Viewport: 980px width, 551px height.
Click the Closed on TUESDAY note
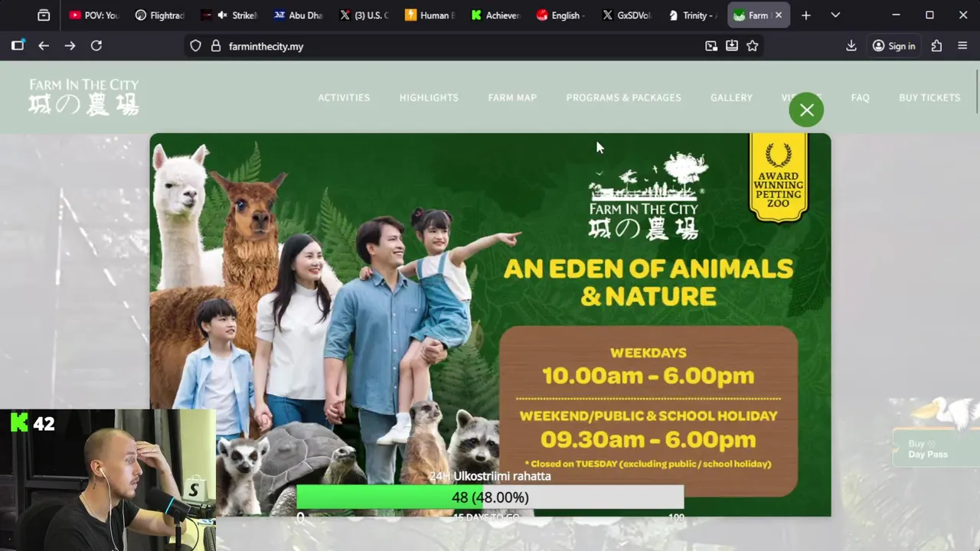pos(648,464)
